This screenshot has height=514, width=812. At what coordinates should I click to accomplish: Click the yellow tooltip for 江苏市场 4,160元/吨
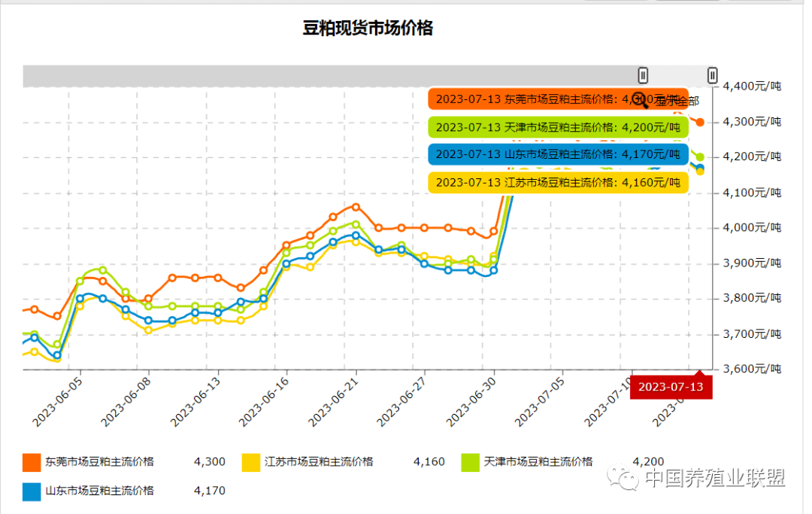tap(558, 182)
